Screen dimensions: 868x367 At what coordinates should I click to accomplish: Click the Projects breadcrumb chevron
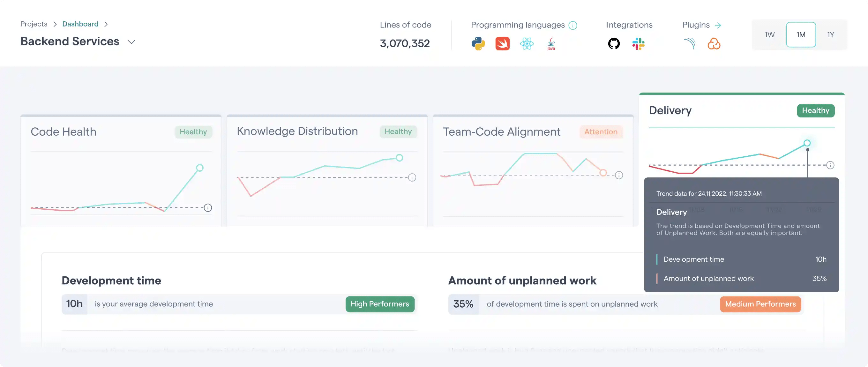point(55,24)
